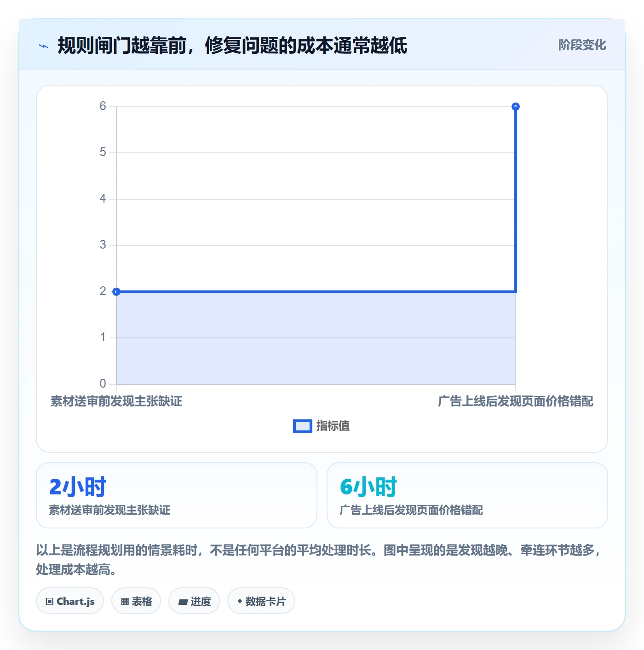Click the 6小时 value text
Viewport: 644px width, 650px height.
(368, 487)
